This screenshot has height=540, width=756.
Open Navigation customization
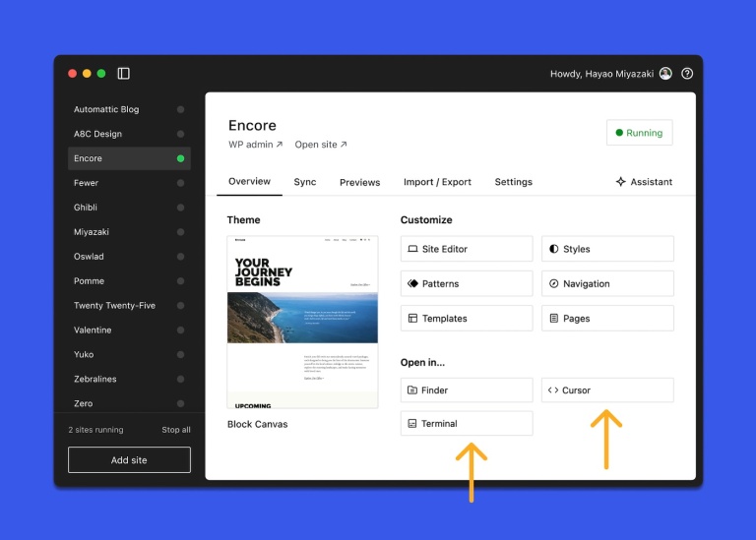[x=607, y=283]
